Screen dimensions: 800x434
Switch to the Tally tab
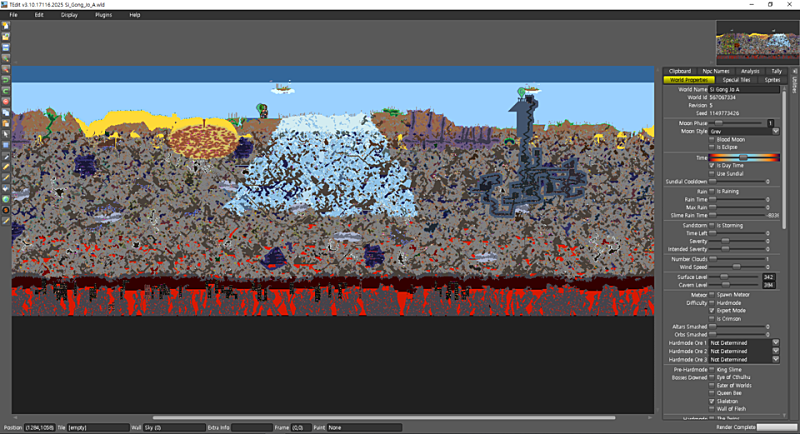[777, 71]
